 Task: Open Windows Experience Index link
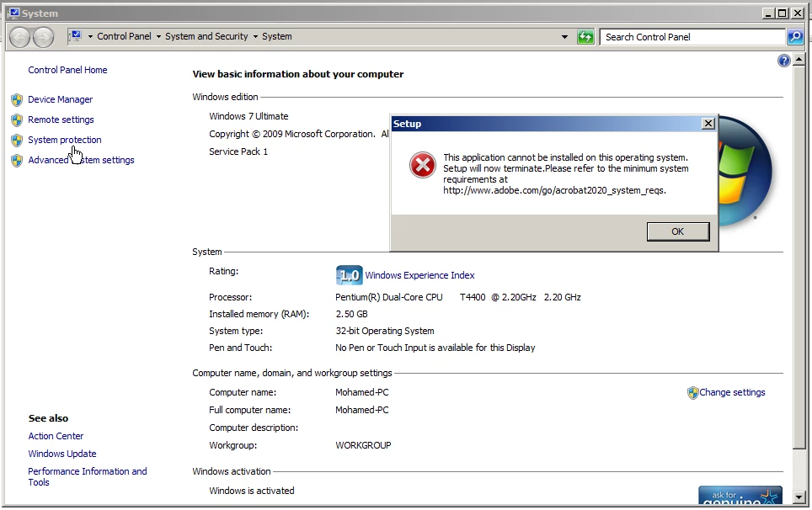click(419, 275)
